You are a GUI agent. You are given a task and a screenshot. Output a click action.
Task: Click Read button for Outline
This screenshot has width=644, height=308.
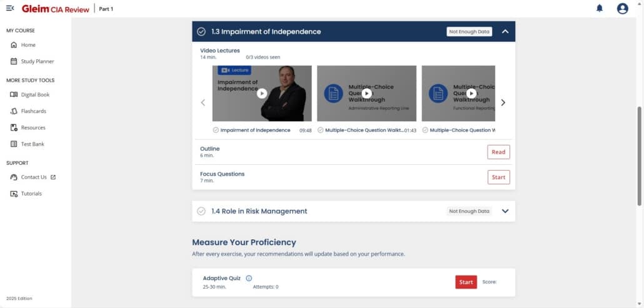[498, 152]
